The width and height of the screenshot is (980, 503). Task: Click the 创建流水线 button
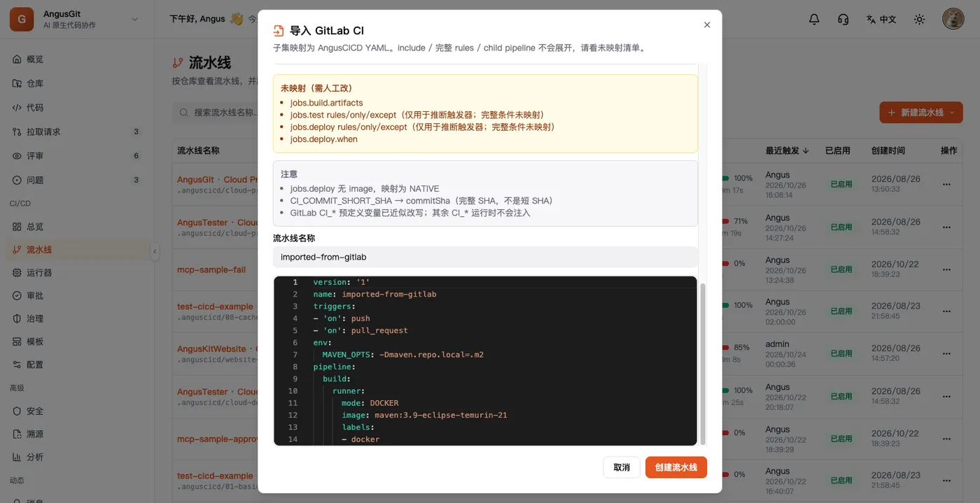tap(676, 467)
